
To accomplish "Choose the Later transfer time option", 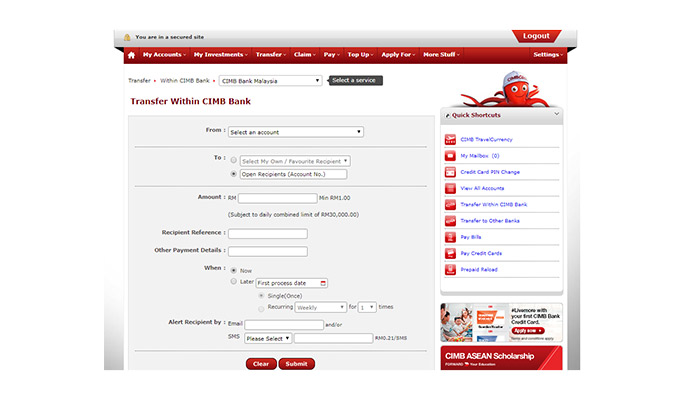I will [233, 281].
